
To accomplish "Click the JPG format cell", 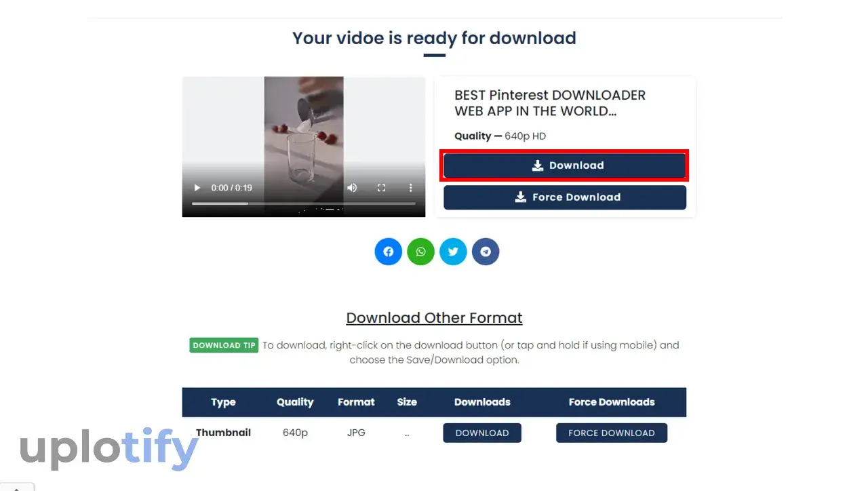I will 356,433.
